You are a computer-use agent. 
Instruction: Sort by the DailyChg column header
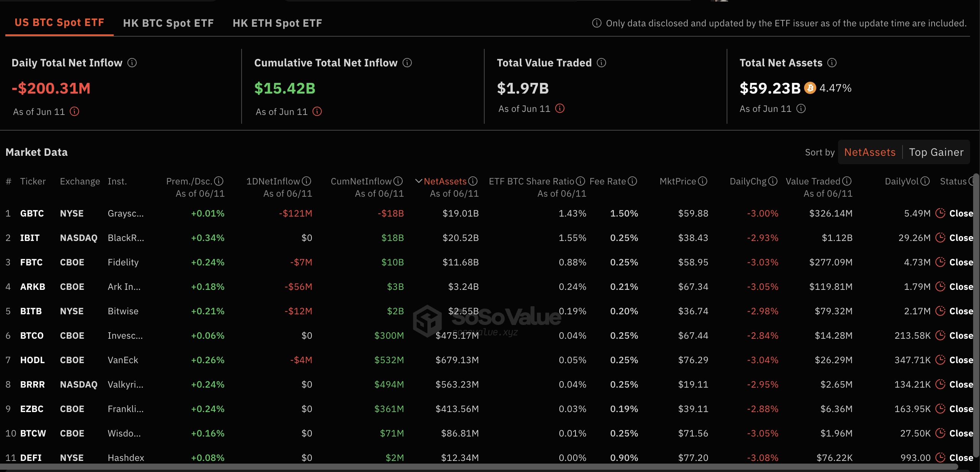tap(748, 181)
